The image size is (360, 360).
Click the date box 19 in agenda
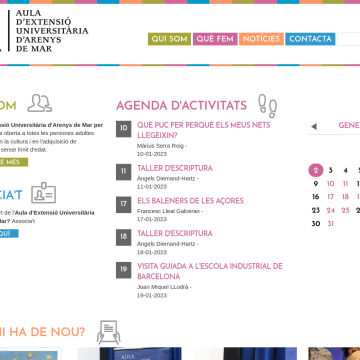point(124,270)
